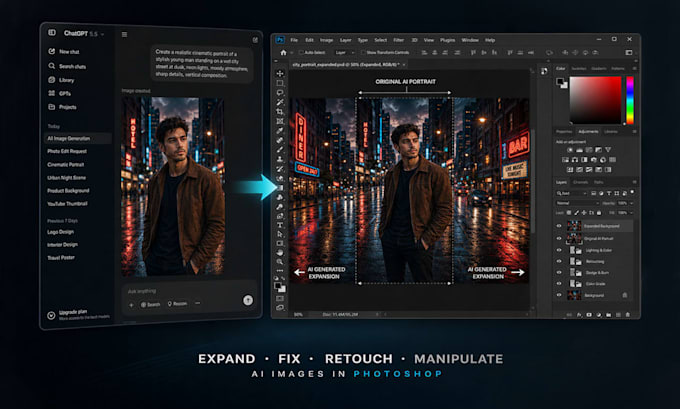Select the Horizontal Type tool
Screen dimensions: 680x409
click(x=280, y=225)
